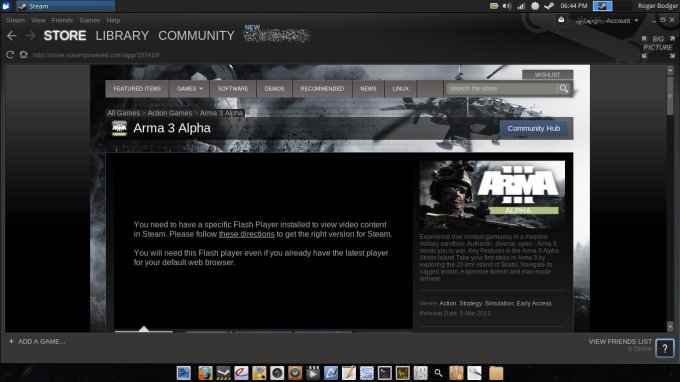Switch to the COMMUNITY section

click(196, 36)
